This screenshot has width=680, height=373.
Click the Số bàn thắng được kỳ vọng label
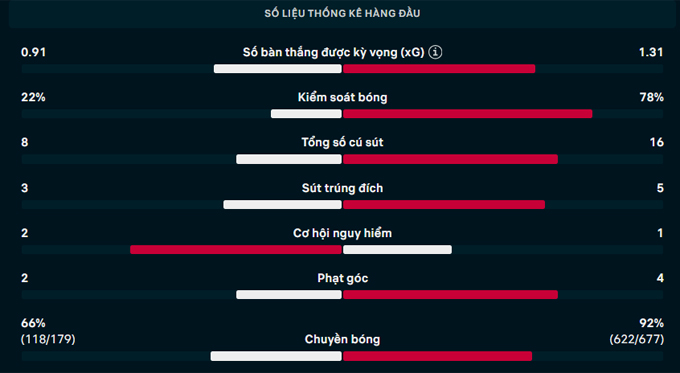pos(333,53)
